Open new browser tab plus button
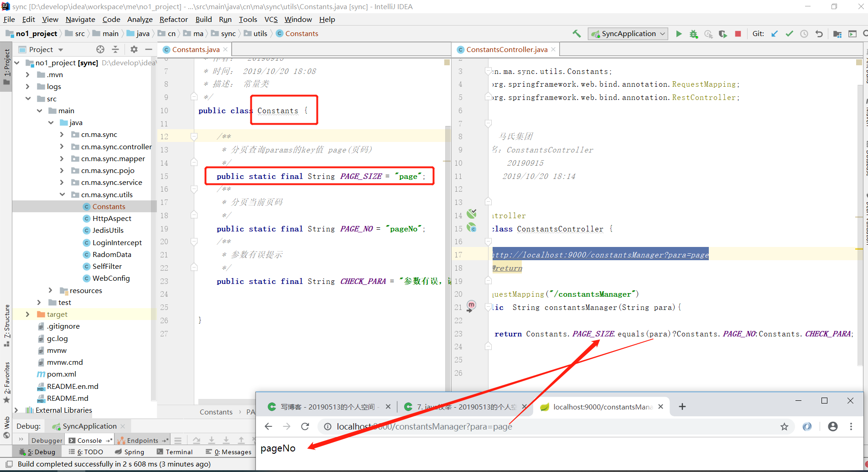The image size is (868, 472). [682, 406]
